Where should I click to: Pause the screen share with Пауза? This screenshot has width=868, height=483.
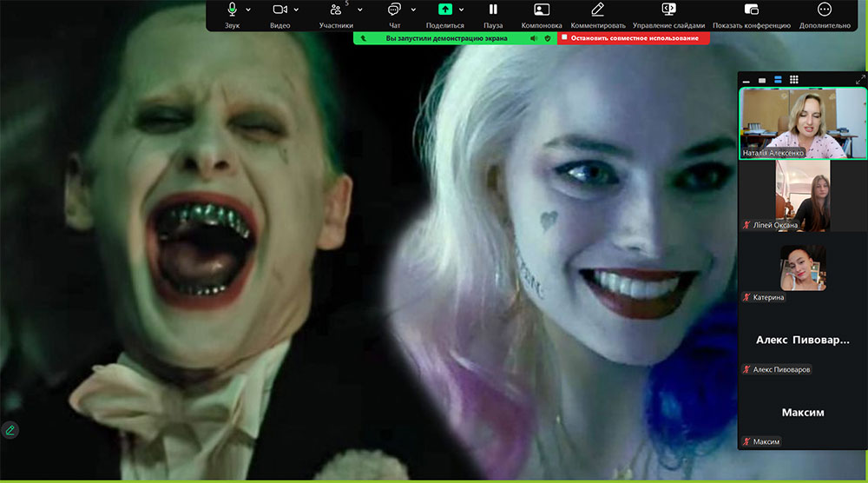pos(493,15)
